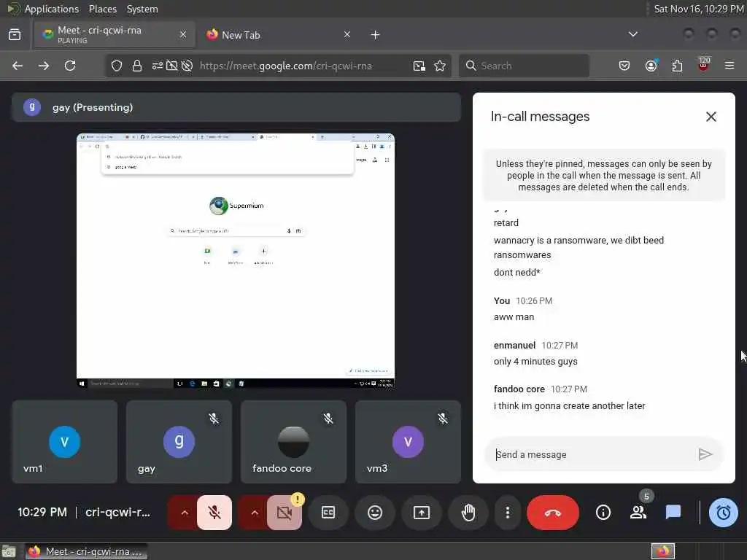Click the present screen button
Screen dimensions: 747x560
pyautogui.click(x=422, y=513)
